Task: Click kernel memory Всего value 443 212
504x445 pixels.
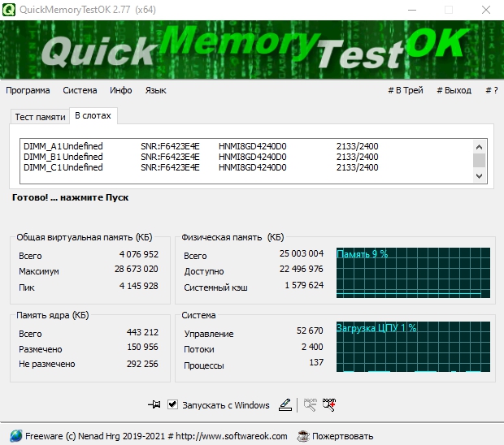Action: (142, 332)
